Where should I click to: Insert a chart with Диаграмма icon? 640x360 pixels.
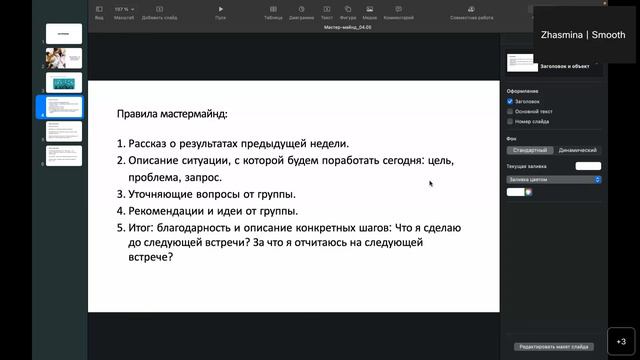301,13
